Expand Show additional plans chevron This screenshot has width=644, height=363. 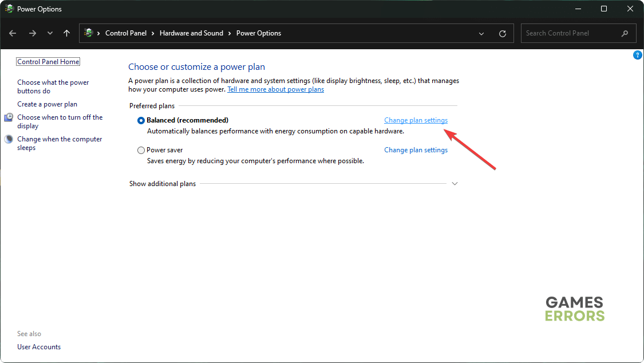pyautogui.click(x=455, y=184)
